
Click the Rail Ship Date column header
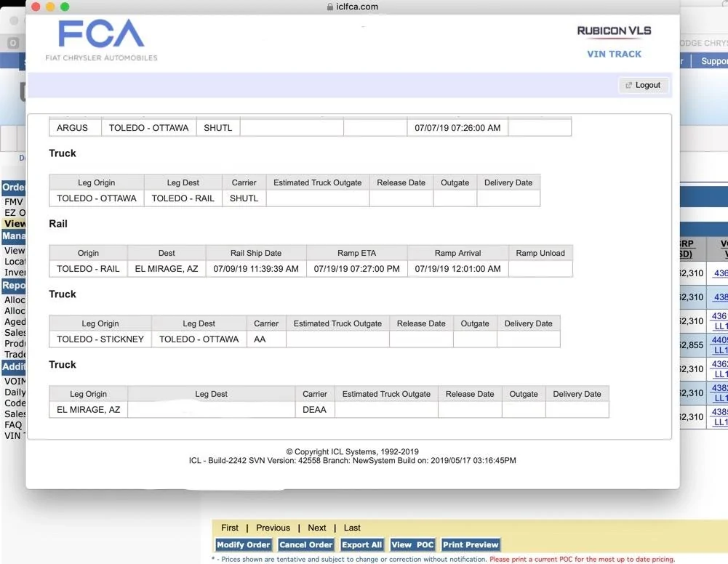(256, 253)
